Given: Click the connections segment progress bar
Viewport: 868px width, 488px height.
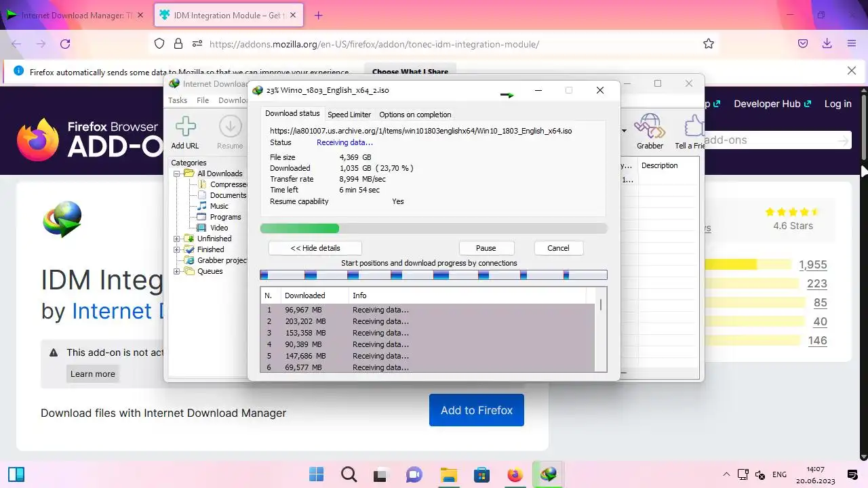Looking at the screenshot, I should click(434, 274).
